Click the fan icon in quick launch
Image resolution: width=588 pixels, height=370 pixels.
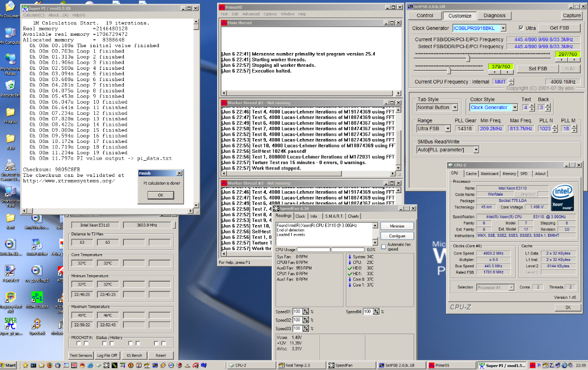(x=106, y=365)
